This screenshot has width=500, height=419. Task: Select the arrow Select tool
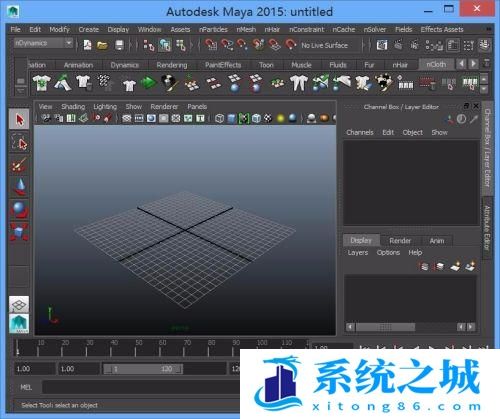(x=19, y=119)
